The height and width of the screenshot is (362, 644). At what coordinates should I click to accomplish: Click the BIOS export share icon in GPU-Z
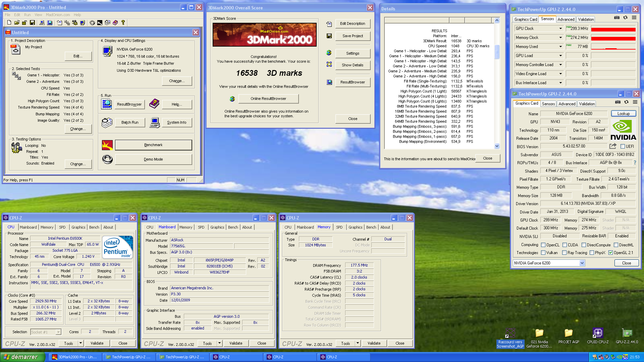(613, 146)
